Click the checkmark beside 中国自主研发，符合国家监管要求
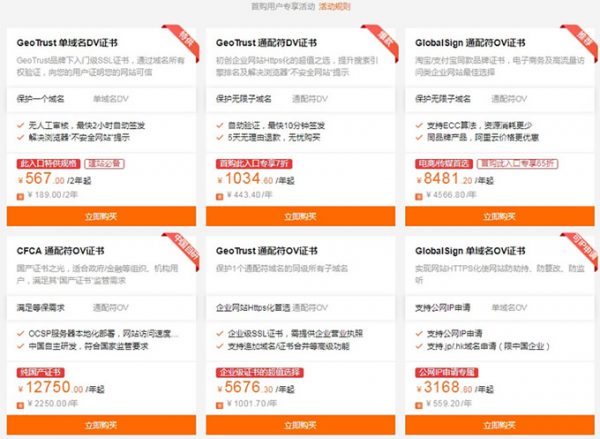Image resolution: width=600 pixels, height=439 pixels. pyautogui.click(x=21, y=346)
